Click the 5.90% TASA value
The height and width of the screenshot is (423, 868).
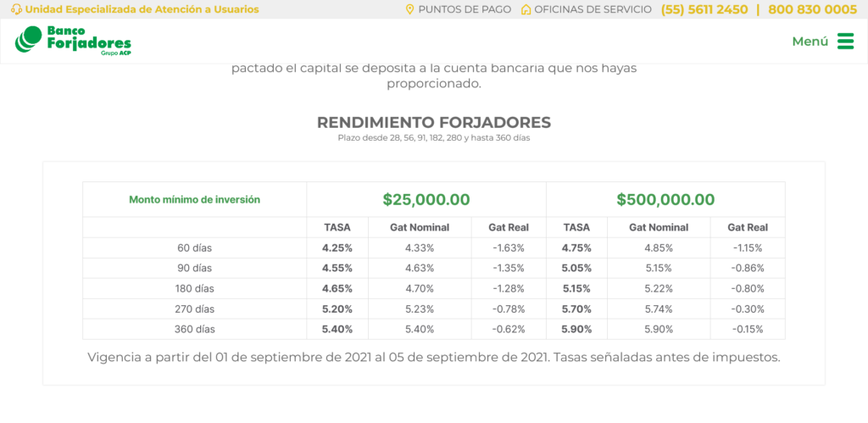(x=576, y=330)
